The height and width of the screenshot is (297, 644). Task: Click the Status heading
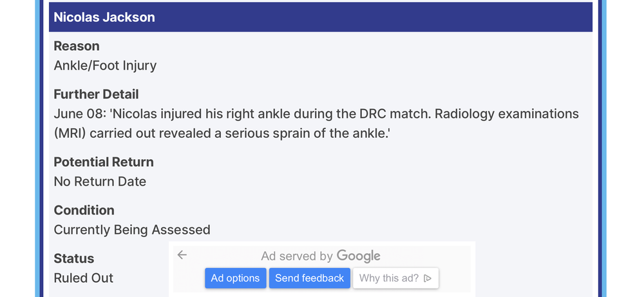coord(74,258)
